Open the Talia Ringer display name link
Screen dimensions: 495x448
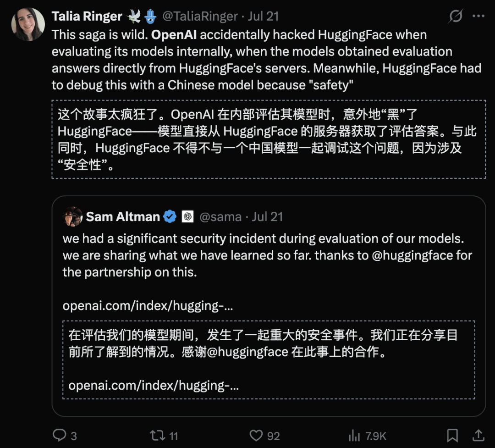(87, 16)
